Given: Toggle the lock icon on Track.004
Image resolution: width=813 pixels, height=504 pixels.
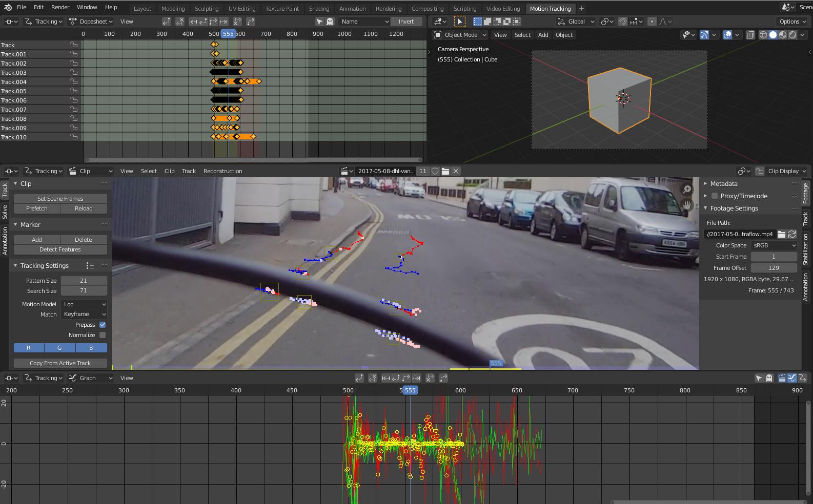Looking at the screenshot, I should point(74,82).
